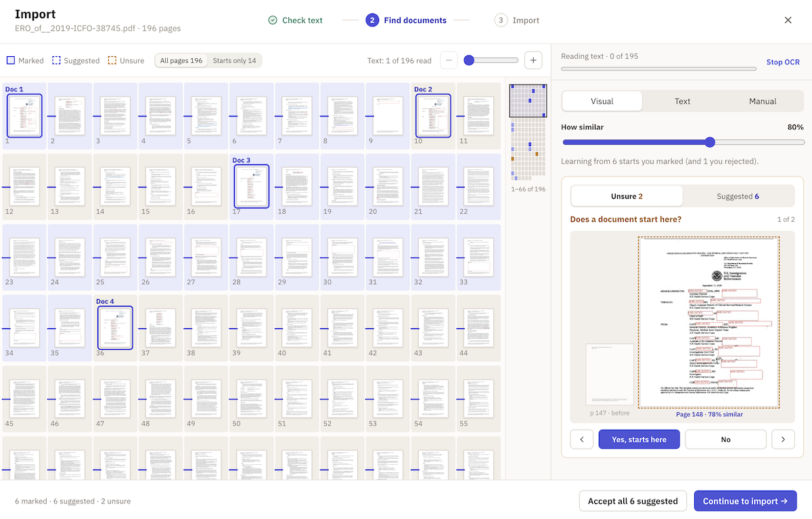Image resolution: width=812 pixels, height=519 pixels.
Task: Click the page 147 before preview thumbnail
Action: (610, 374)
